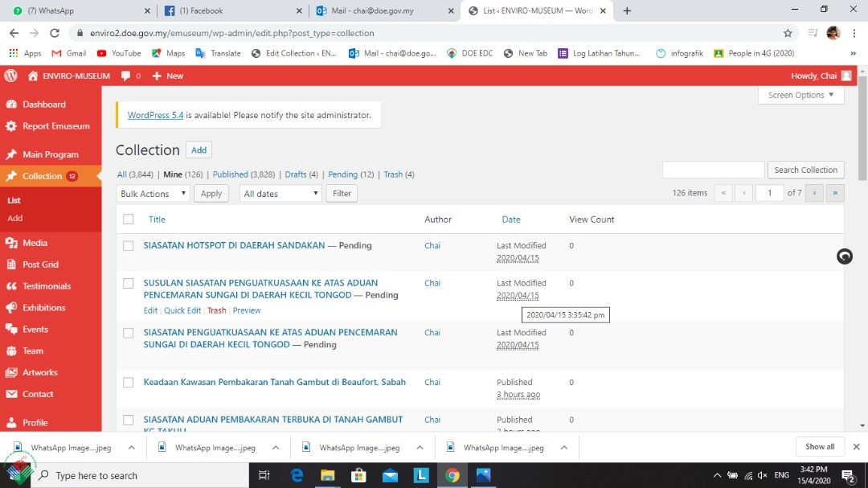This screenshot has height=488, width=868.
Task: Click the search collection text field
Action: point(713,170)
